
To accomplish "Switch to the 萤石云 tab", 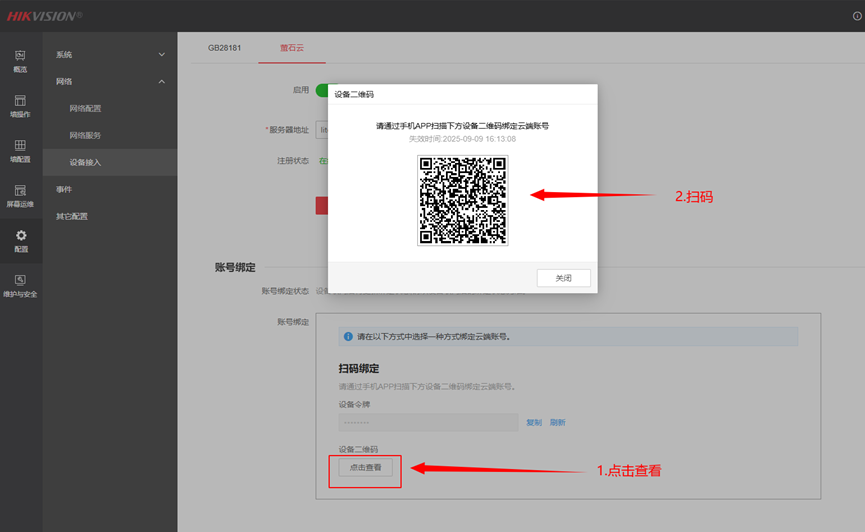I will [x=292, y=48].
